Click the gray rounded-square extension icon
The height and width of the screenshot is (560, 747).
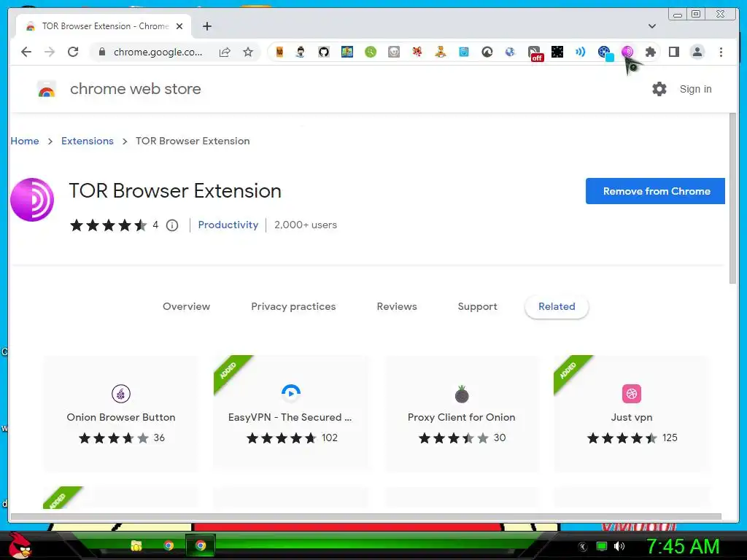coord(394,52)
